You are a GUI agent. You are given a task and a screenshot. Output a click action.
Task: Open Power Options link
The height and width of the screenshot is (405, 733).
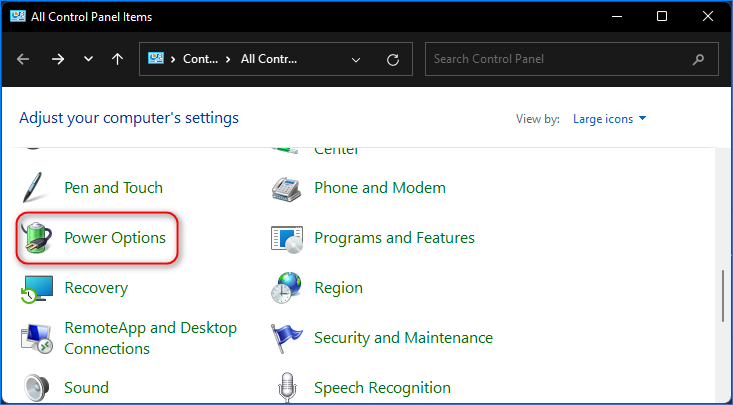click(115, 238)
